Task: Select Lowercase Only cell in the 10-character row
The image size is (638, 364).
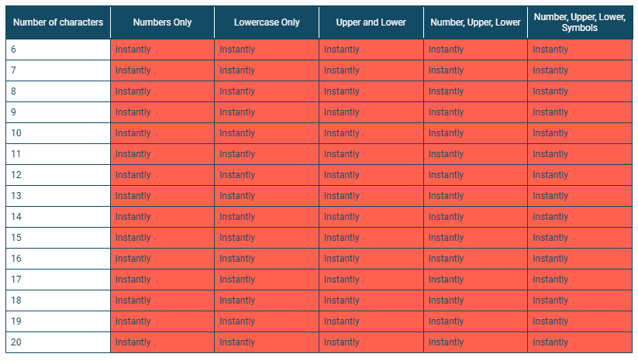Action: coord(267,133)
